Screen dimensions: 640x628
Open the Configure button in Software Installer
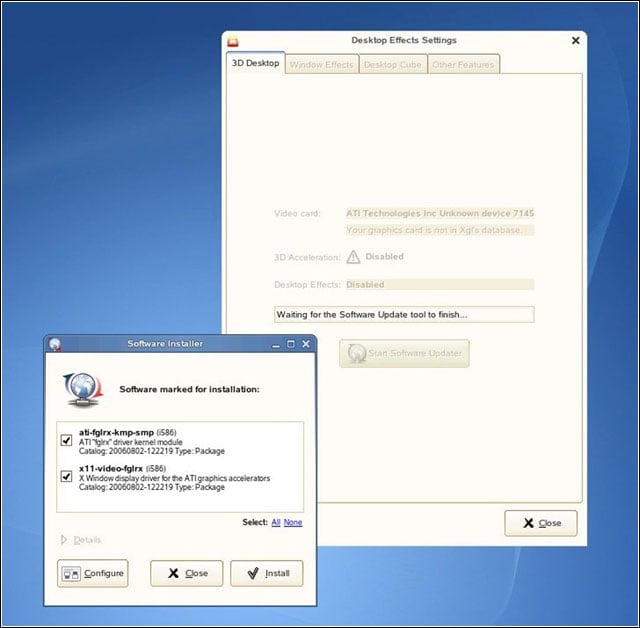[x=93, y=573]
